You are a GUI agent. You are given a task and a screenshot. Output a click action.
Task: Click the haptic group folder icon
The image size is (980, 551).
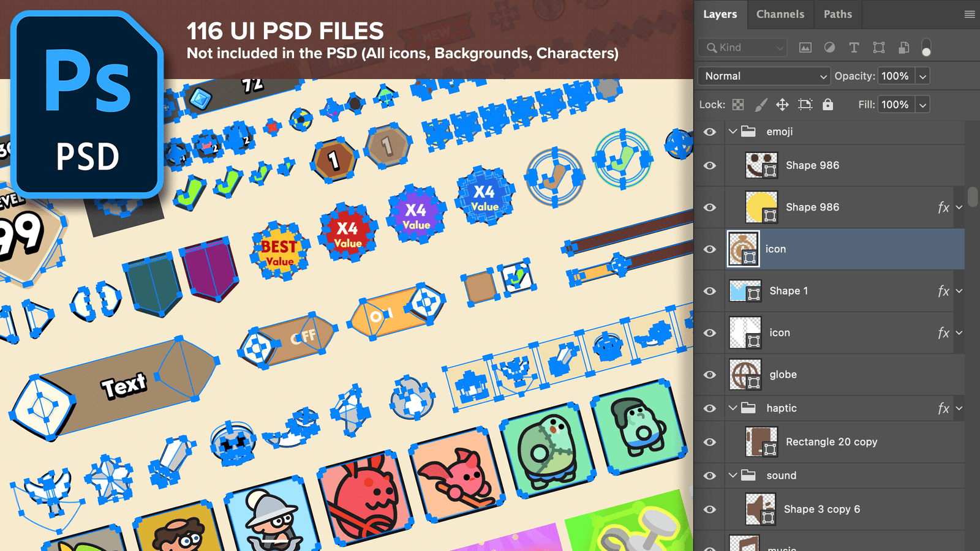(748, 408)
